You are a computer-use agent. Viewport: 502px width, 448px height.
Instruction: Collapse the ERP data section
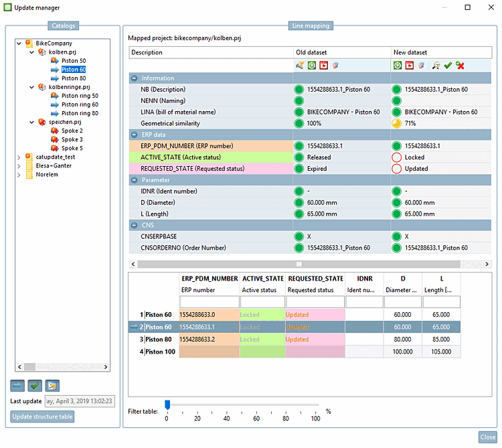tap(135, 135)
